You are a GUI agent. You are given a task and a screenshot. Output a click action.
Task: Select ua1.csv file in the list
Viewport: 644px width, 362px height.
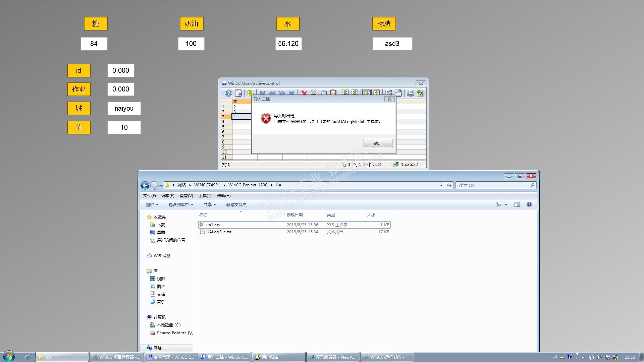[213, 225]
